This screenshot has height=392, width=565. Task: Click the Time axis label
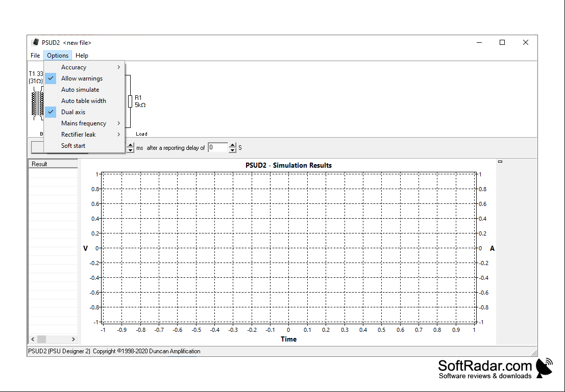[x=289, y=339]
